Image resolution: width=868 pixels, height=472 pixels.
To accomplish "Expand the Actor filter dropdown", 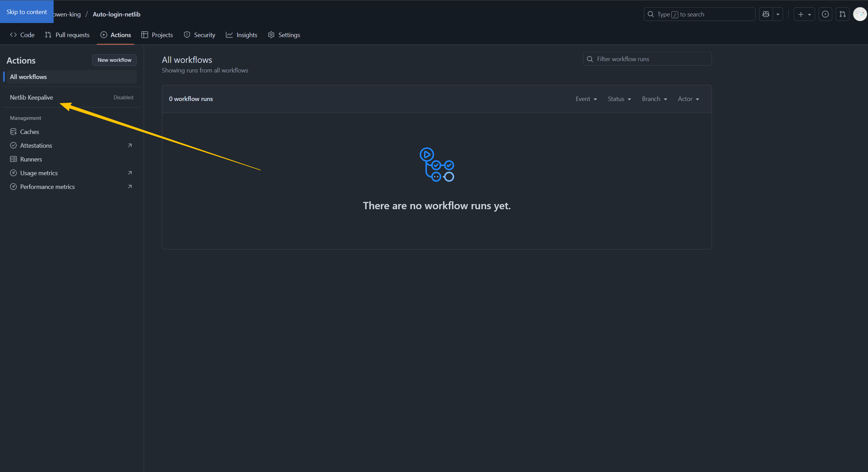I will click(x=688, y=99).
